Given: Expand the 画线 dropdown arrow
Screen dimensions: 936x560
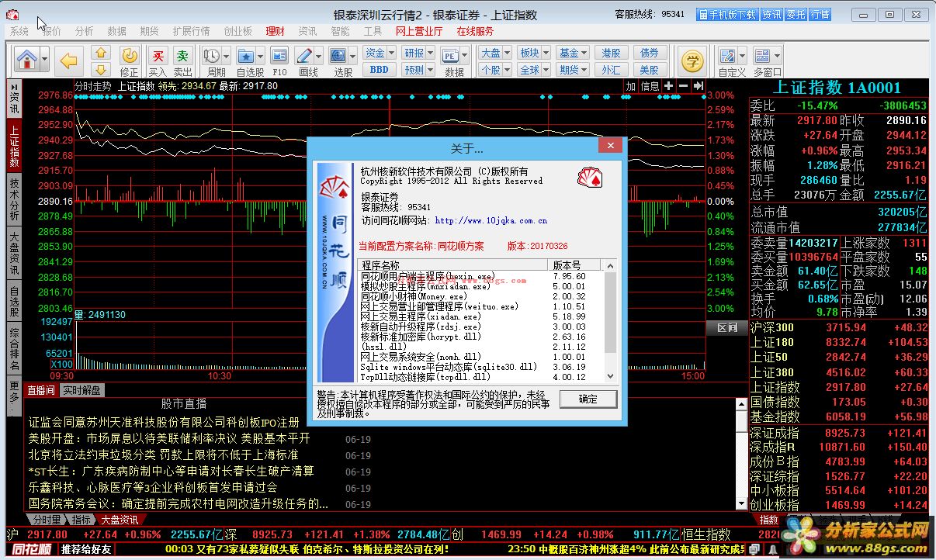Looking at the screenshot, I should [x=319, y=57].
